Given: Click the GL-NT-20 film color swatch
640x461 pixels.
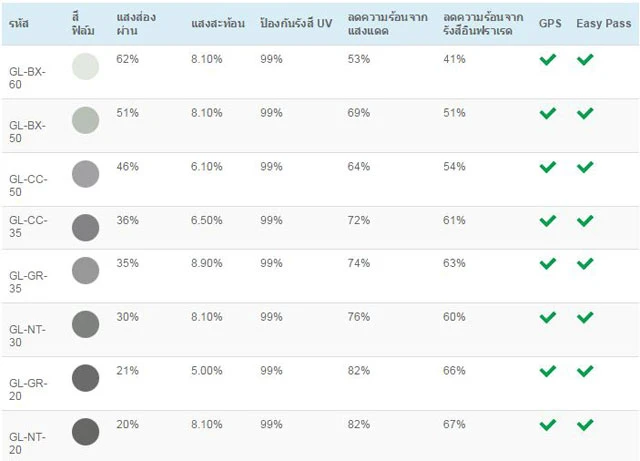Looking at the screenshot, I should coord(86,432).
